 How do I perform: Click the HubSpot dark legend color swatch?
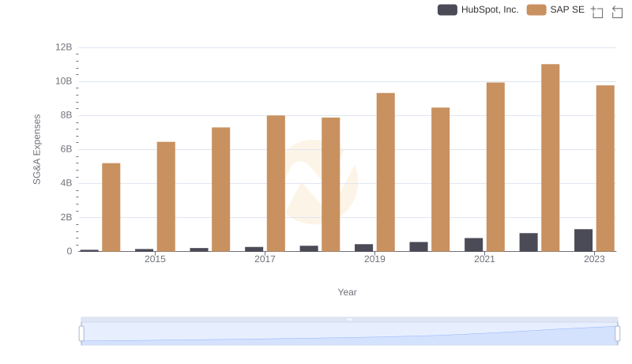[x=447, y=9]
